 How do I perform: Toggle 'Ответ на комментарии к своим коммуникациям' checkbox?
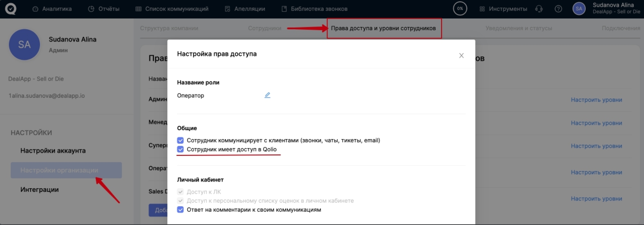tap(180, 209)
